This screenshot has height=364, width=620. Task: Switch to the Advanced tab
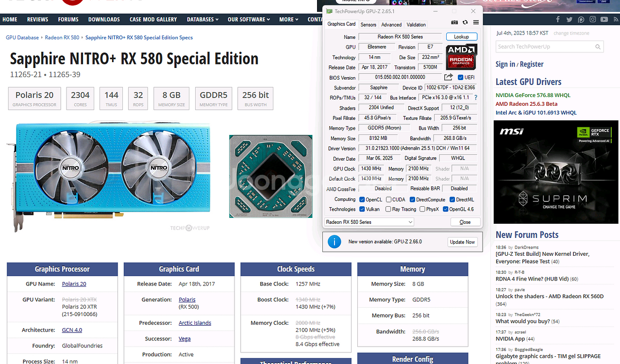(391, 25)
